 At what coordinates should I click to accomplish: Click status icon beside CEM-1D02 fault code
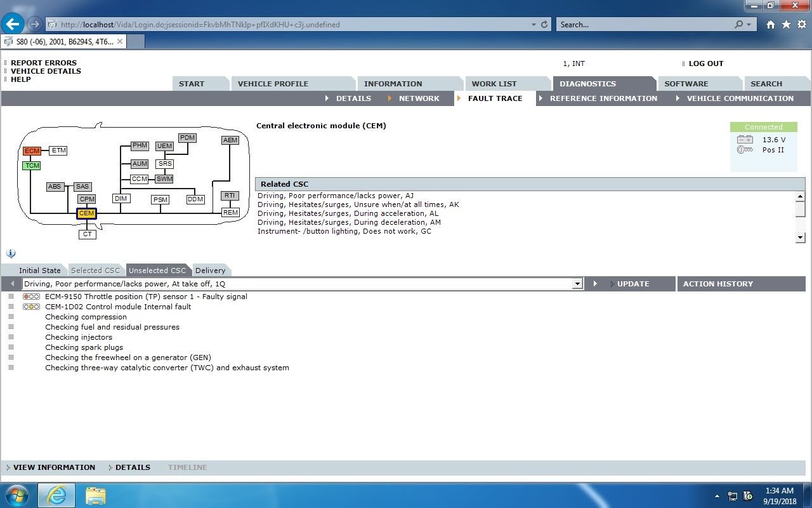click(x=31, y=307)
